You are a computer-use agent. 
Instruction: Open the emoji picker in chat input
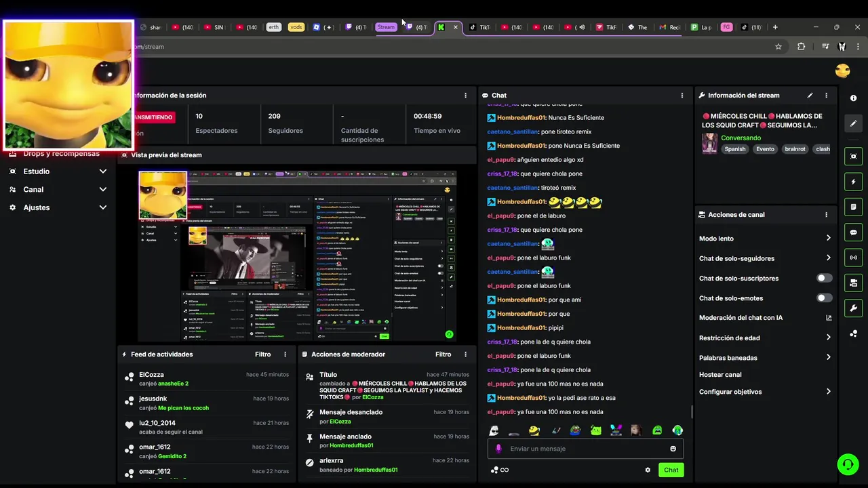673,449
